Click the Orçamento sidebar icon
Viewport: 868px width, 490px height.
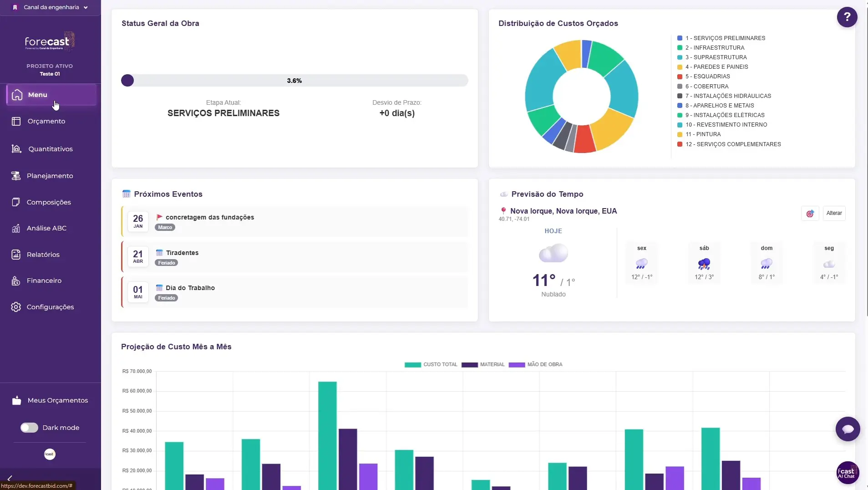tap(16, 122)
